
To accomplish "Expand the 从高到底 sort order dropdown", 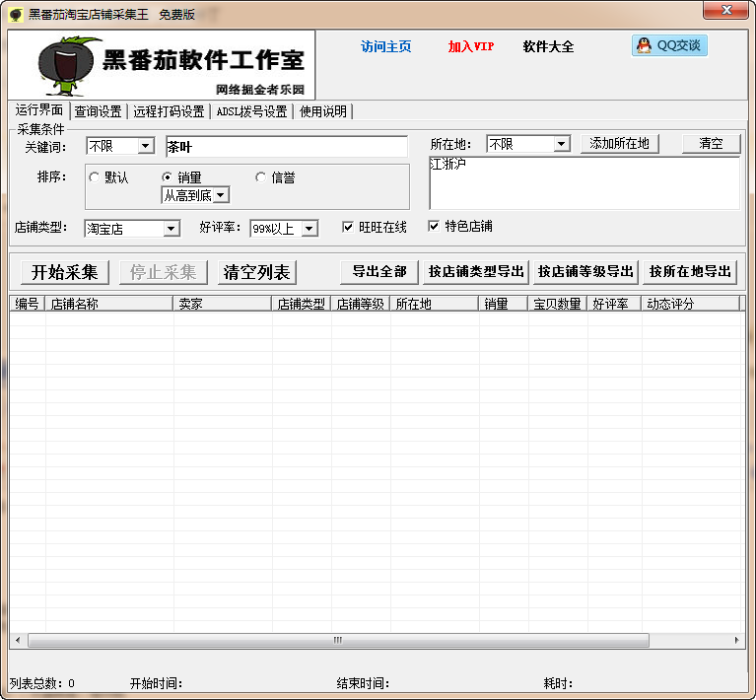I will [x=221, y=195].
